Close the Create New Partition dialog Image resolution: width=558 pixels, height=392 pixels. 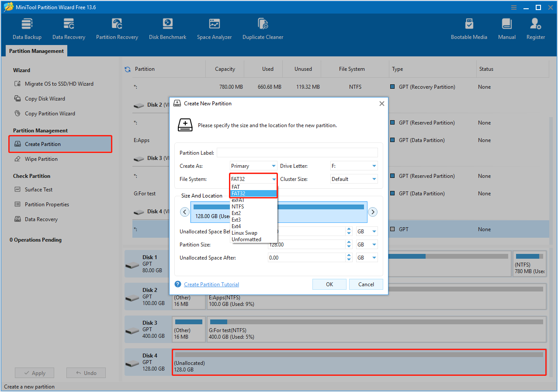[x=381, y=104]
